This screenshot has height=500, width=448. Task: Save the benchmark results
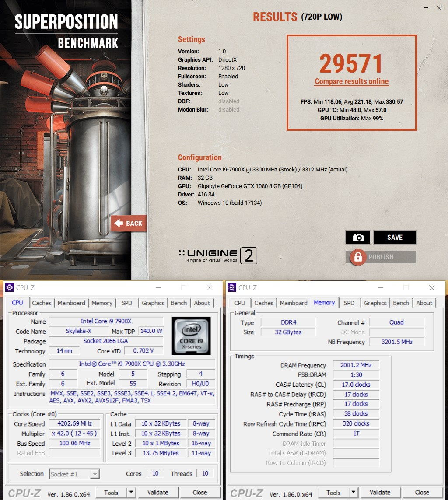pos(395,237)
